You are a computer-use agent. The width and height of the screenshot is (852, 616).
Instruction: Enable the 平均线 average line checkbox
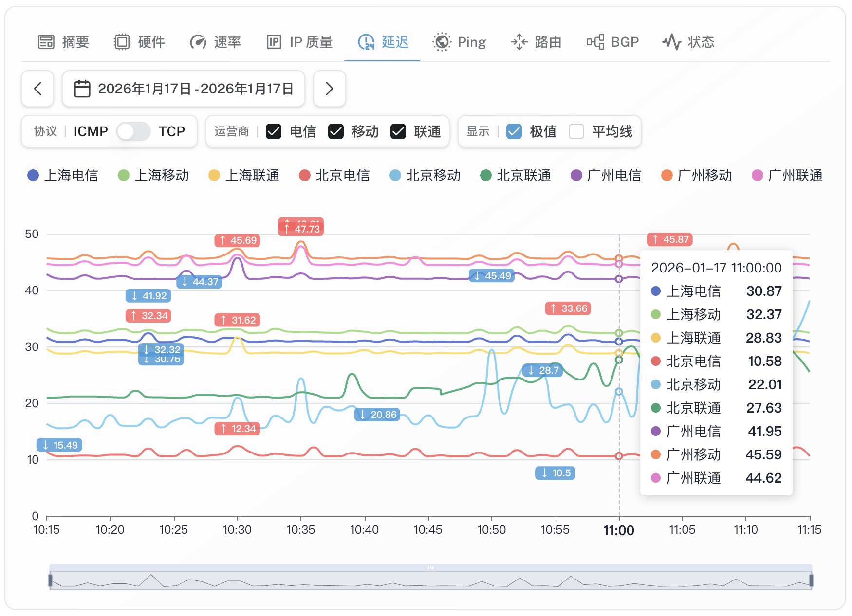576,131
